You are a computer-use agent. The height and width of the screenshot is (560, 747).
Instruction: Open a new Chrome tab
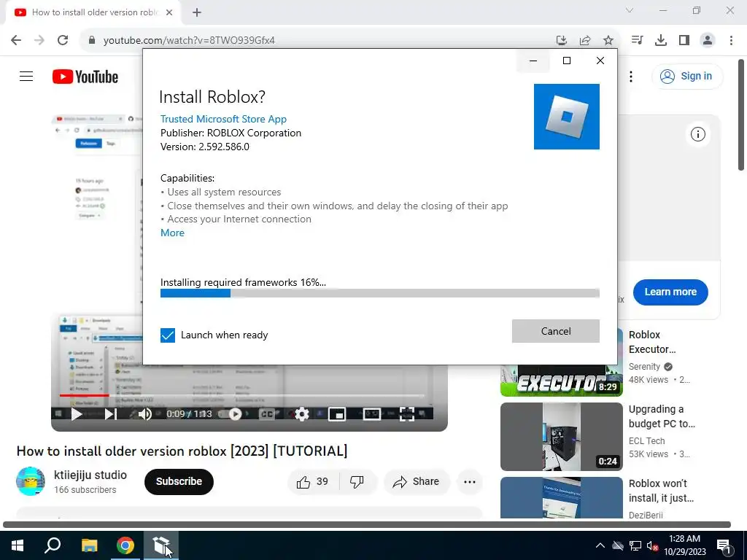pyautogui.click(x=197, y=12)
